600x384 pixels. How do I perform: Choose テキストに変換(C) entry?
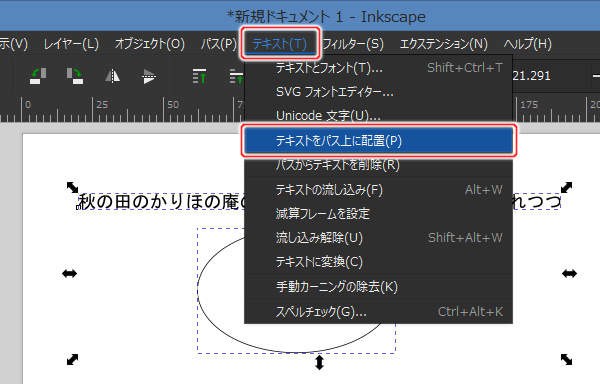click(x=378, y=262)
